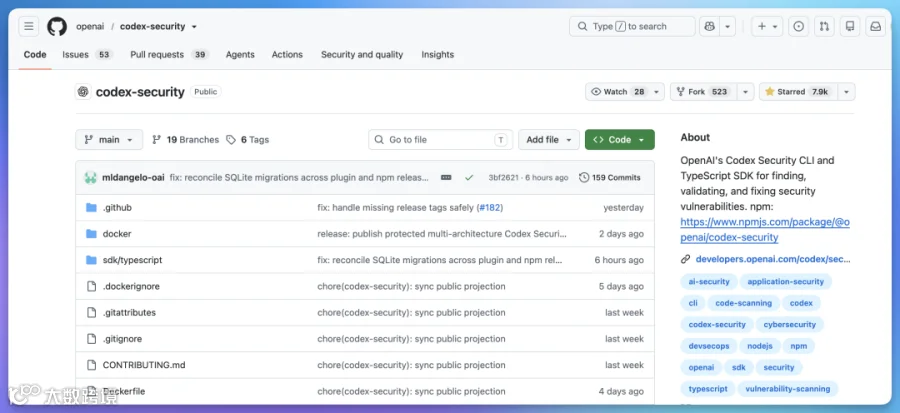Open the issues icon in top bar

coord(798,26)
